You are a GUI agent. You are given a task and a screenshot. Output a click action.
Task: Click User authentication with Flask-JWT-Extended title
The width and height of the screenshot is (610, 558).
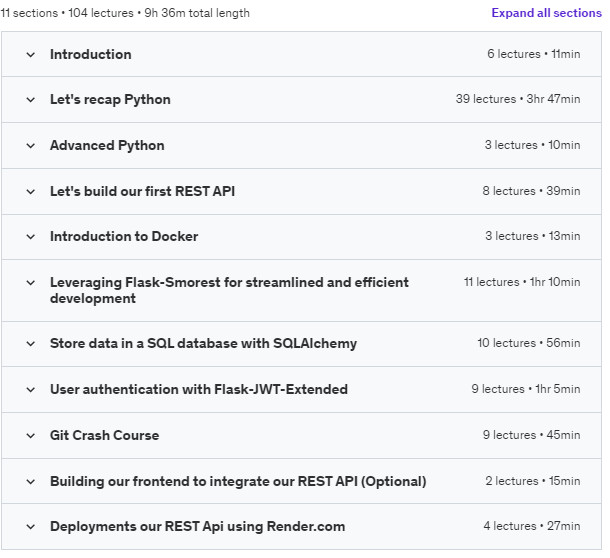tap(199, 390)
